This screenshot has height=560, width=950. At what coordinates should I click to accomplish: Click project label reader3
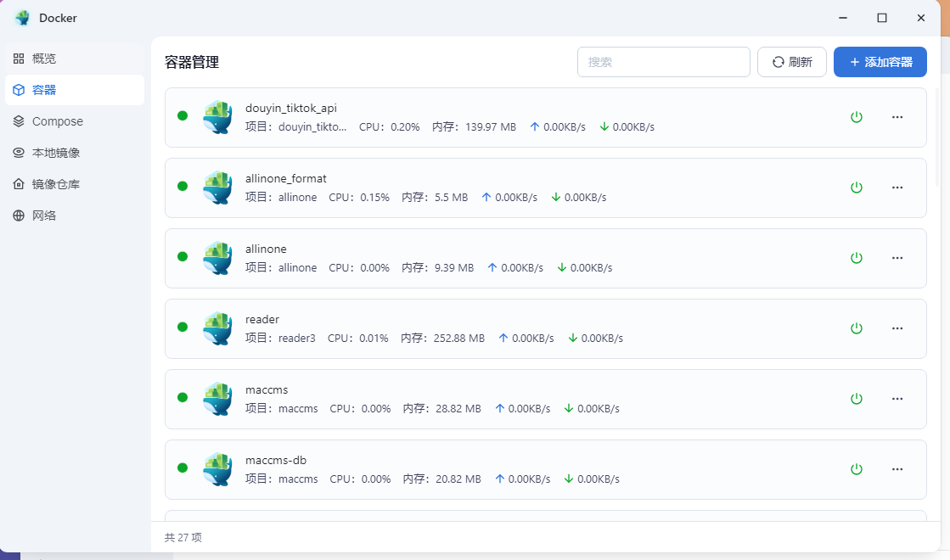pyautogui.click(x=297, y=339)
